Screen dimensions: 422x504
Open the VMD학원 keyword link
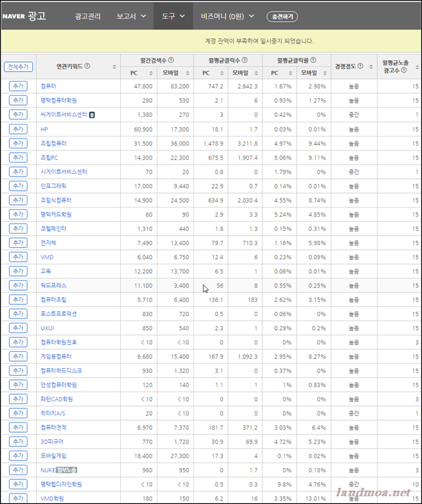(x=52, y=498)
